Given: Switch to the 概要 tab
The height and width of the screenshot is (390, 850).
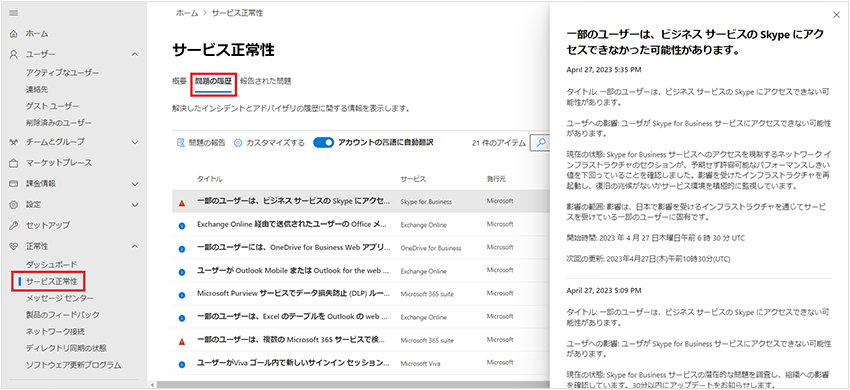Looking at the screenshot, I should [x=179, y=81].
